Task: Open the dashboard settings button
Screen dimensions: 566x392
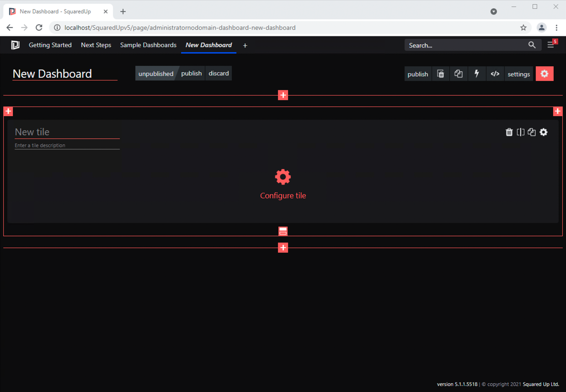Action: [519, 74]
